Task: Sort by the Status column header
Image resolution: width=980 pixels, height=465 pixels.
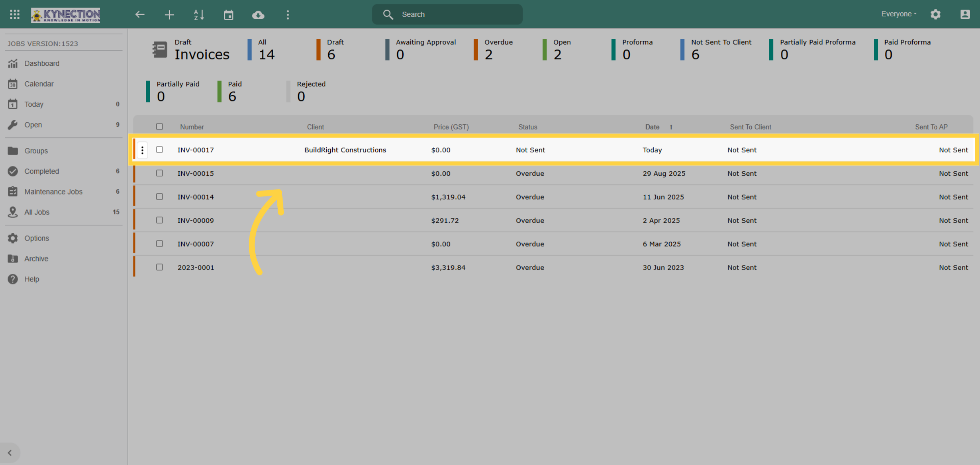Action: [528, 127]
